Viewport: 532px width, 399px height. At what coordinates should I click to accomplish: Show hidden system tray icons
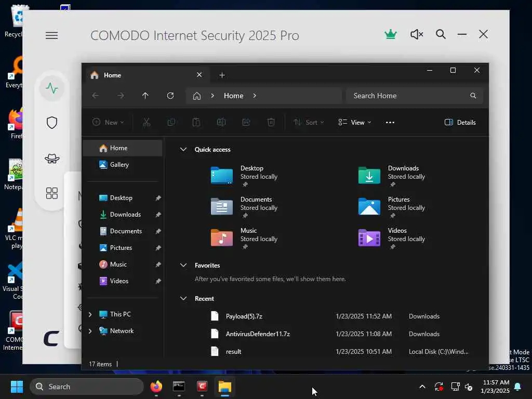(x=422, y=387)
